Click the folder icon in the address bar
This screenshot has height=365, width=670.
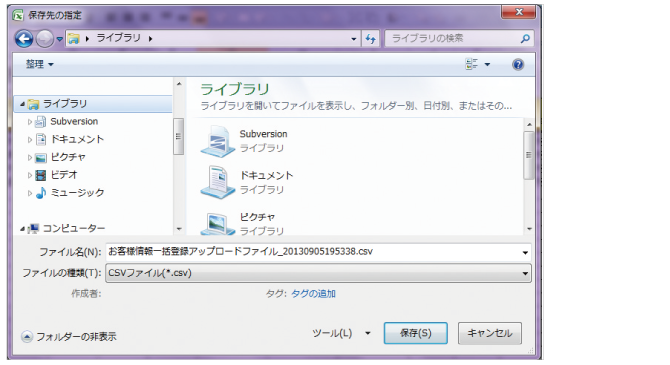(73, 39)
